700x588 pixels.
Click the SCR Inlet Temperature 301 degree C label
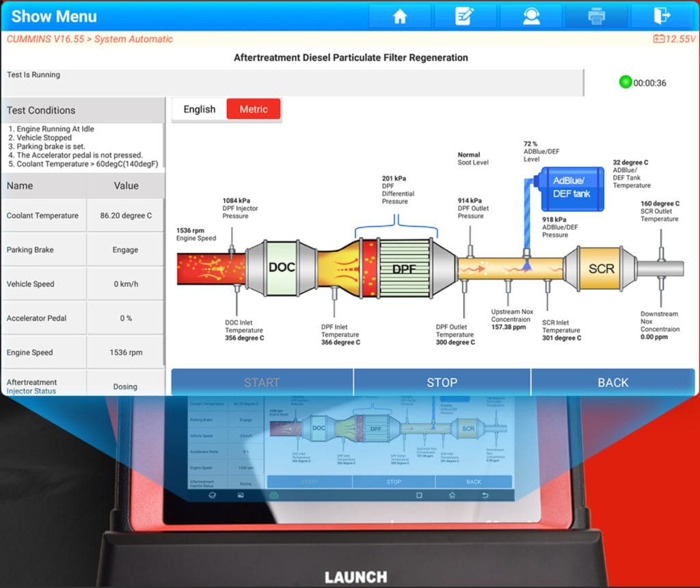click(x=561, y=330)
